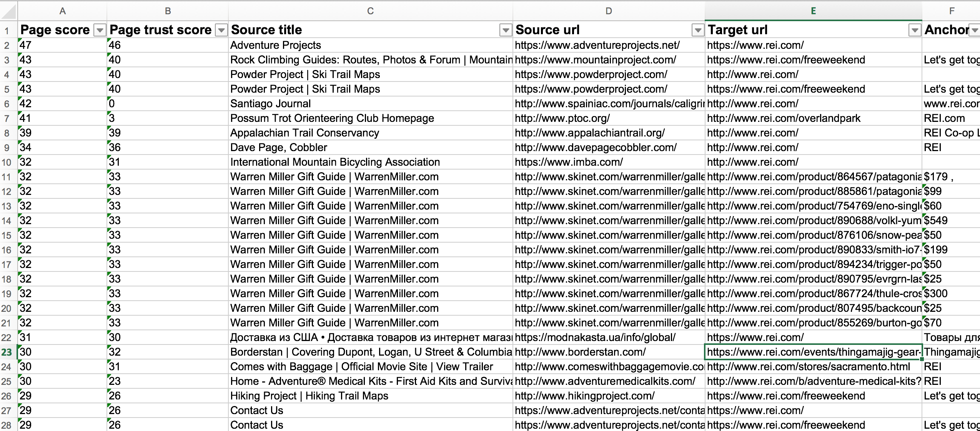The height and width of the screenshot is (431, 980).
Task: Click the https://www.imba.com/ cell
Action: (x=609, y=162)
